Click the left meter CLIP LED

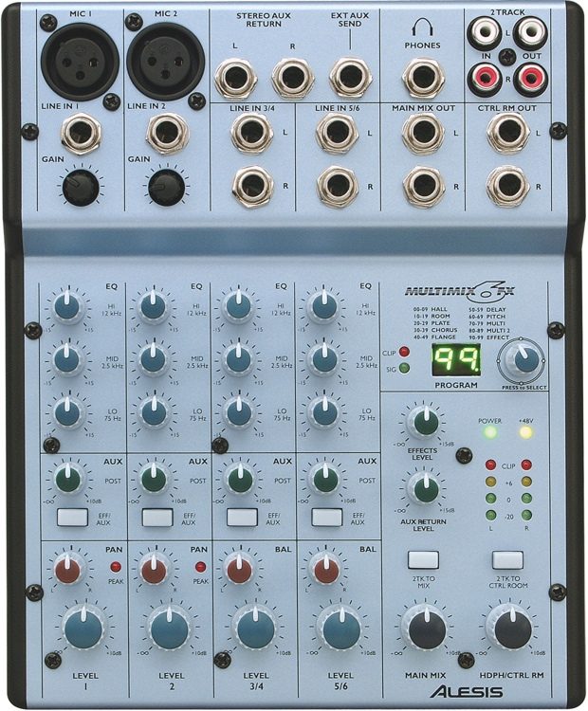click(x=491, y=465)
